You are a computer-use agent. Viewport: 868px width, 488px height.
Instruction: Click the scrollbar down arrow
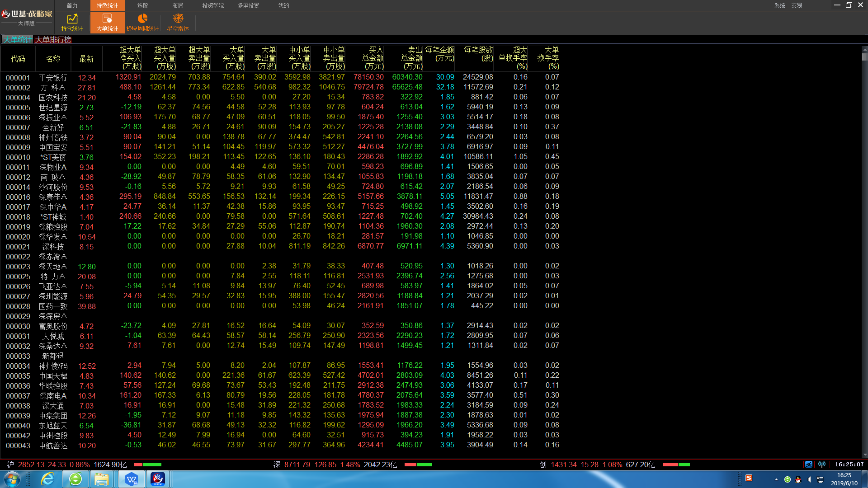tap(864, 455)
